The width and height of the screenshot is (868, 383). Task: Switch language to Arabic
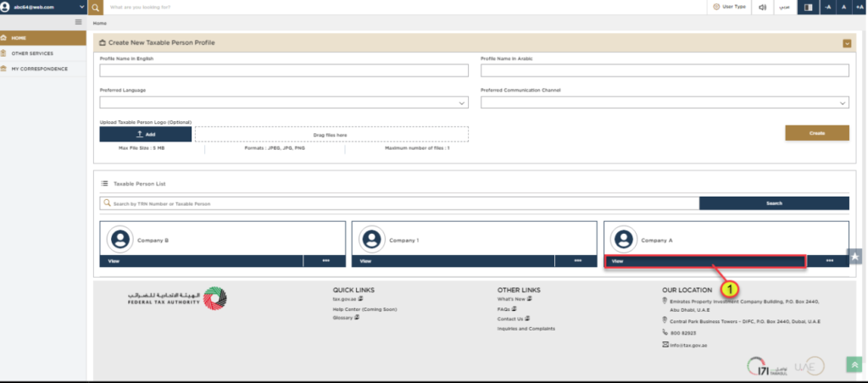(x=784, y=7)
